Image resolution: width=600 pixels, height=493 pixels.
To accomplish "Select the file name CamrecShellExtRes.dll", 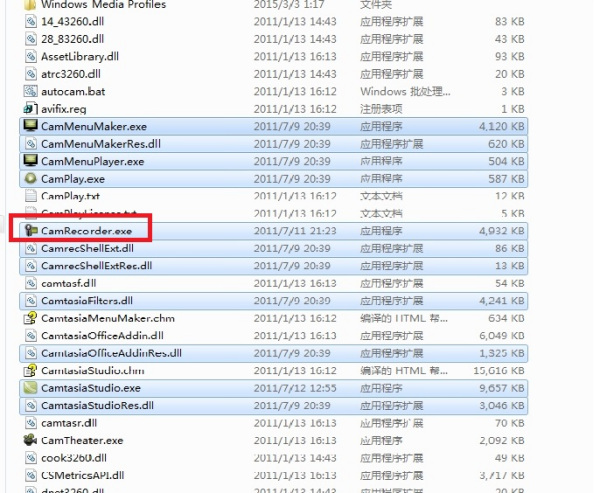I will coord(97,266).
